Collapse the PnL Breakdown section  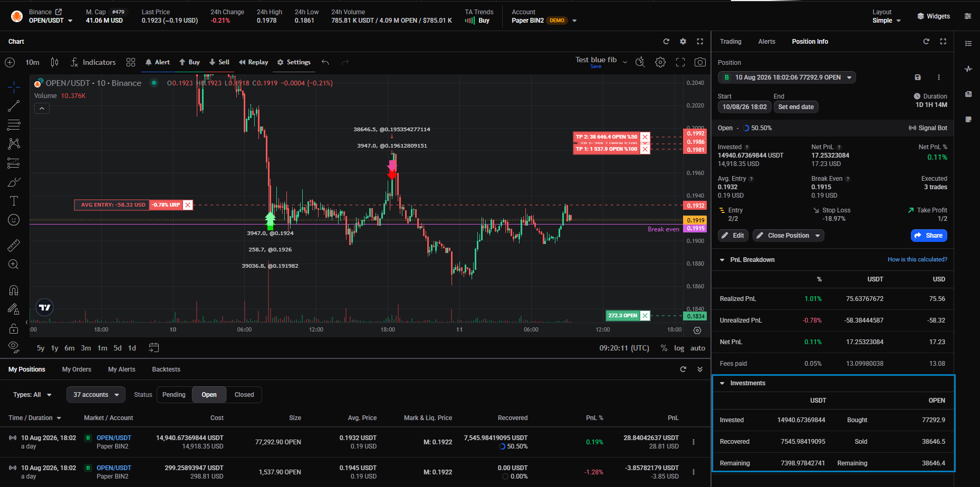pyautogui.click(x=722, y=260)
